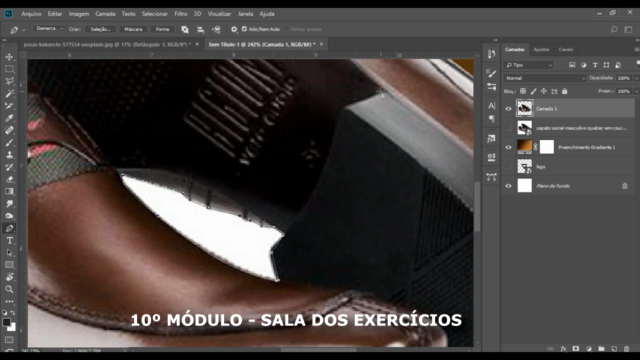Filter layers by text type
The image size is (640, 360).
tap(595, 65)
